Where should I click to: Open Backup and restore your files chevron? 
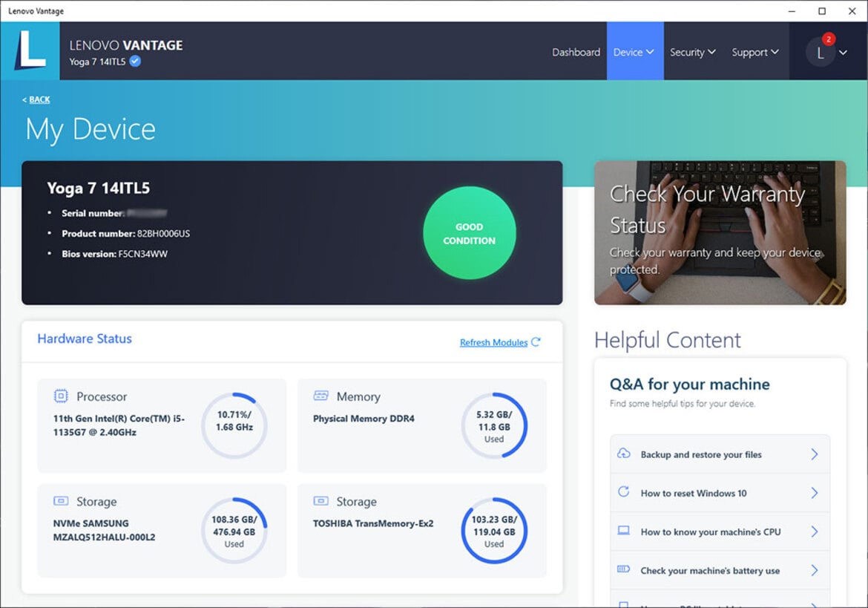tap(815, 454)
